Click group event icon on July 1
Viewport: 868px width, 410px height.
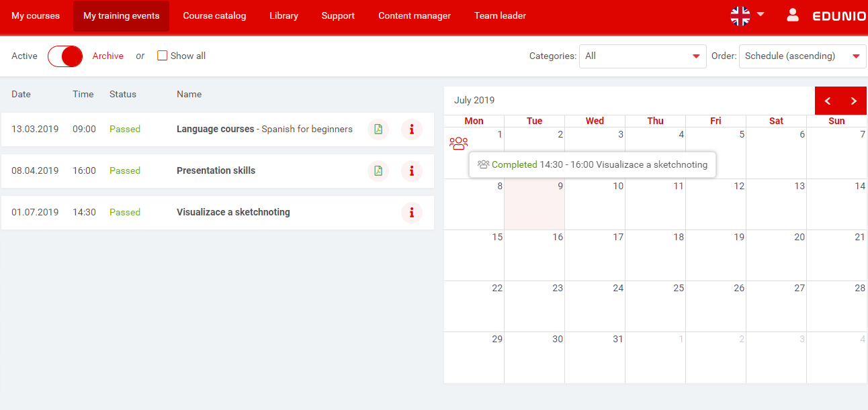pyautogui.click(x=459, y=143)
